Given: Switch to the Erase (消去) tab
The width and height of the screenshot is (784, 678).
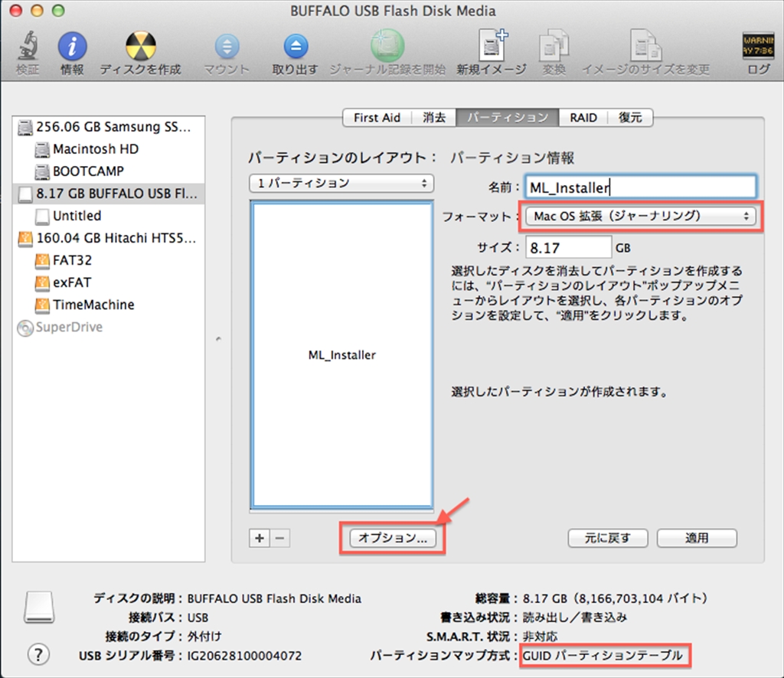Looking at the screenshot, I should pyautogui.click(x=434, y=117).
